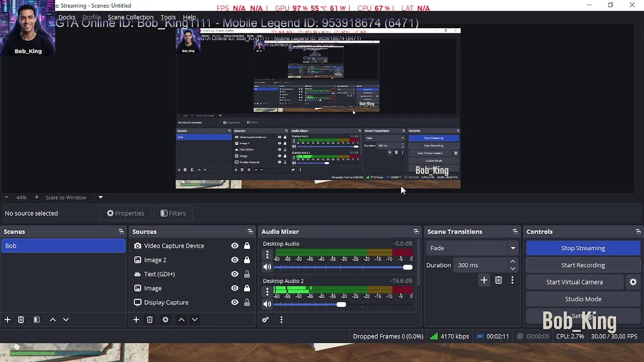Zoom in preview with plus icon
This screenshot has height=362, width=644.
(x=36, y=197)
